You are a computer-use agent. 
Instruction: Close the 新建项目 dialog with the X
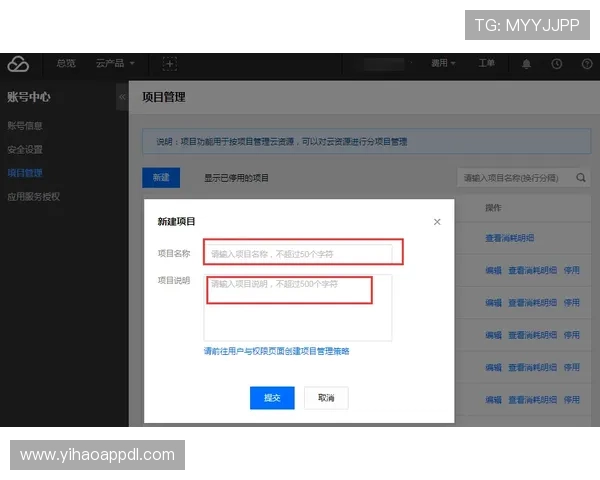pyautogui.click(x=437, y=222)
